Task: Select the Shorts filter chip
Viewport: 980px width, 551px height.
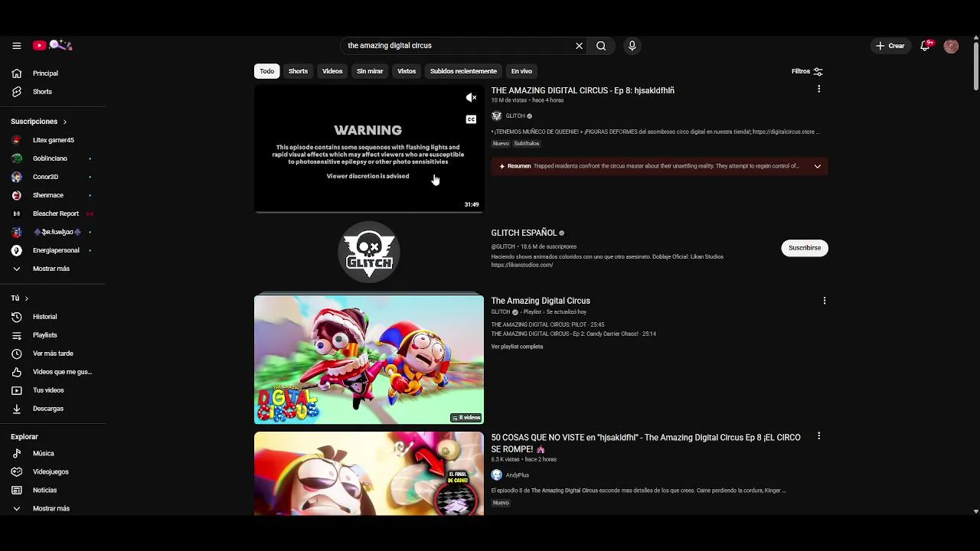Action: (x=298, y=71)
